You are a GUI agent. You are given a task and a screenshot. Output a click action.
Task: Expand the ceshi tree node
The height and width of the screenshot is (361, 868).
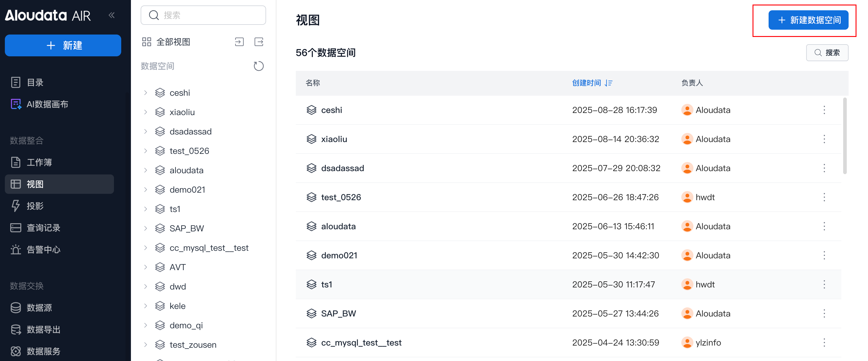pos(145,93)
